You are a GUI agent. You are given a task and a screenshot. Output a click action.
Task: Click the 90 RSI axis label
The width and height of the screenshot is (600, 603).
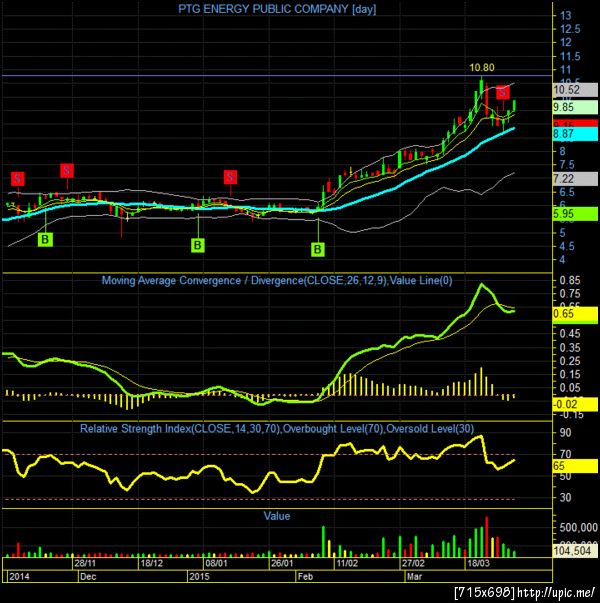click(565, 433)
